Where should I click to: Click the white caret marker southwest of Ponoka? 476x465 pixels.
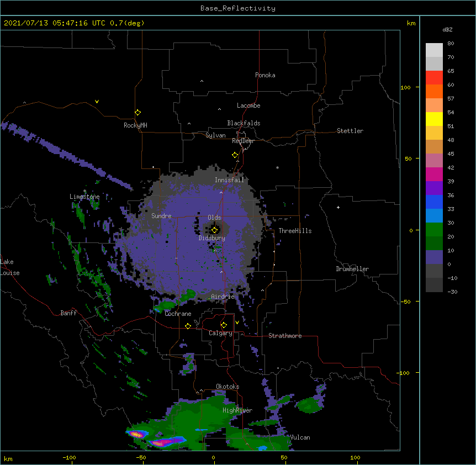[202, 81]
